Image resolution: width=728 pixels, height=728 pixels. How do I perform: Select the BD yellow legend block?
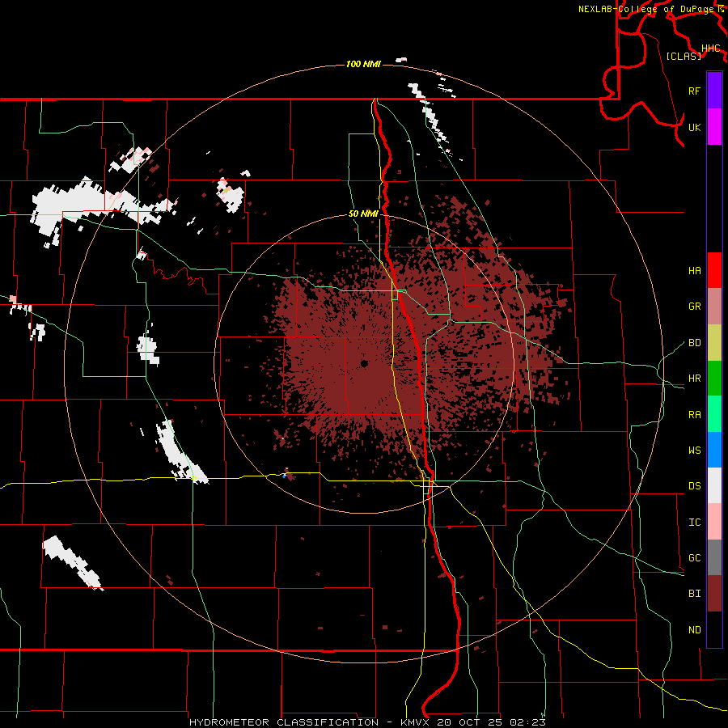[x=714, y=343]
